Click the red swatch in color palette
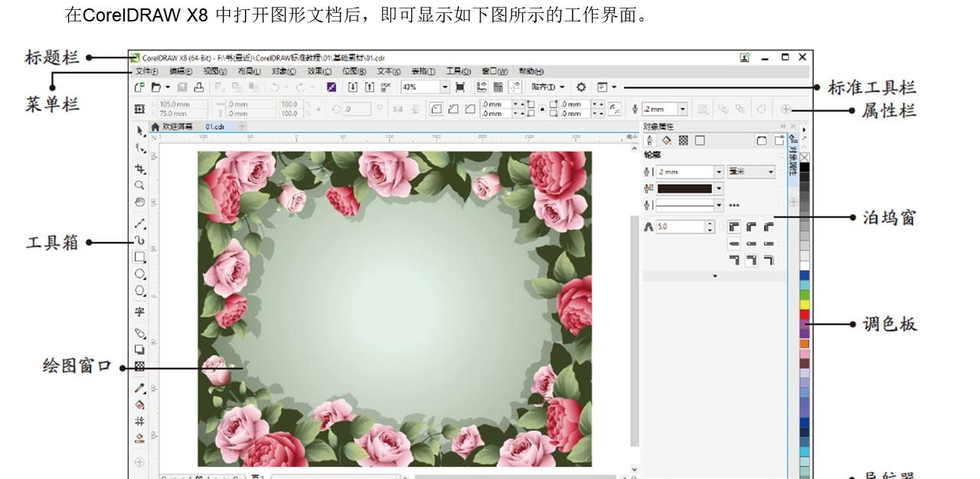Screen dimensions: 980x479 click(x=804, y=314)
